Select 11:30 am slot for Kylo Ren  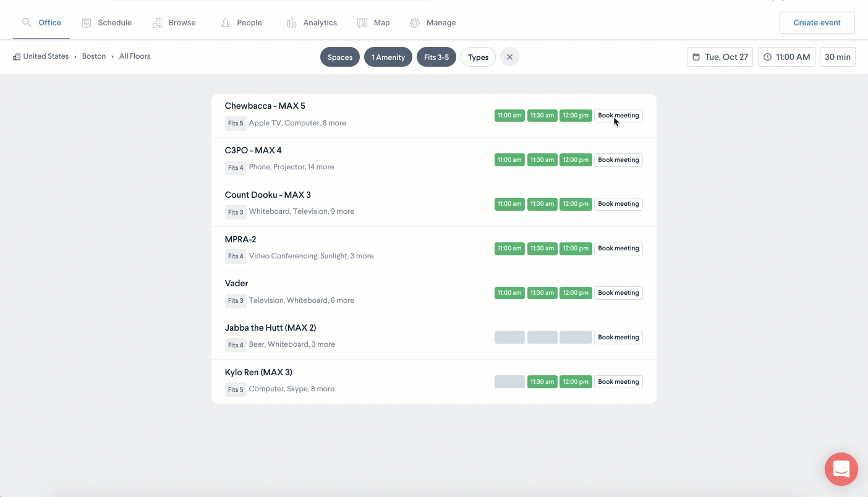[x=542, y=382]
